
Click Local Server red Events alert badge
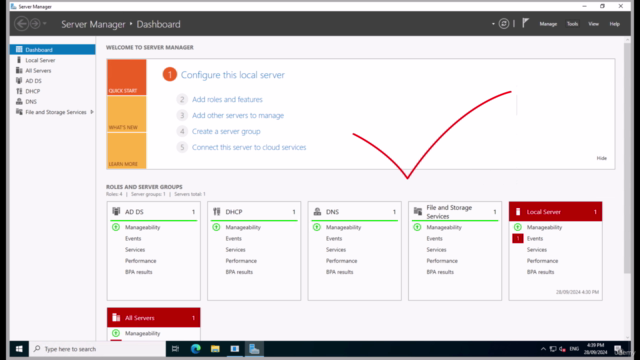click(x=518, y=238)
